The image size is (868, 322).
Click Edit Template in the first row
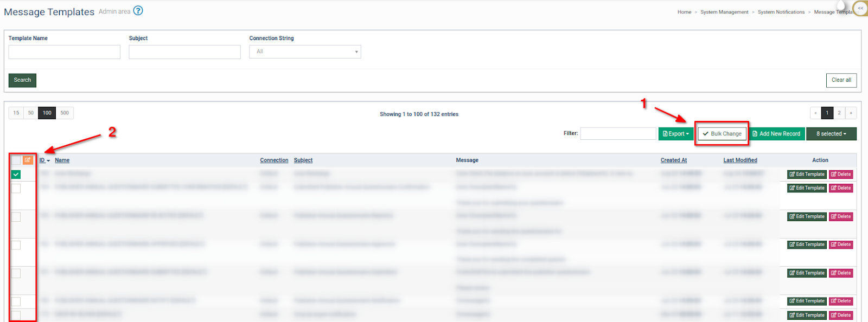807,175
